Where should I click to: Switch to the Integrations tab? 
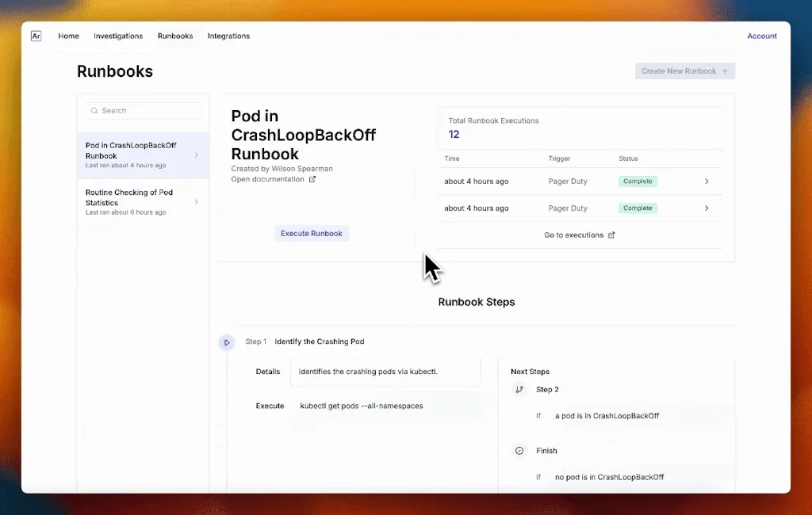(x=228, y=36)
